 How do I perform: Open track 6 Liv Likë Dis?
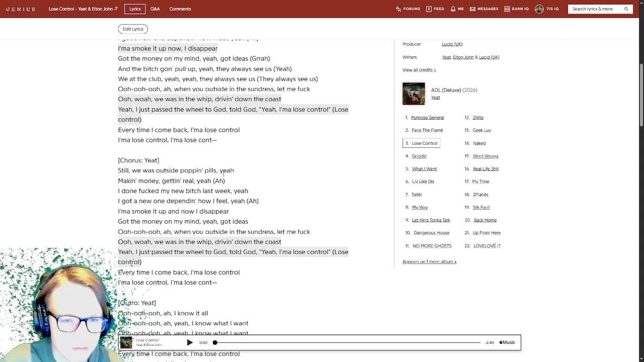point(423,182)
